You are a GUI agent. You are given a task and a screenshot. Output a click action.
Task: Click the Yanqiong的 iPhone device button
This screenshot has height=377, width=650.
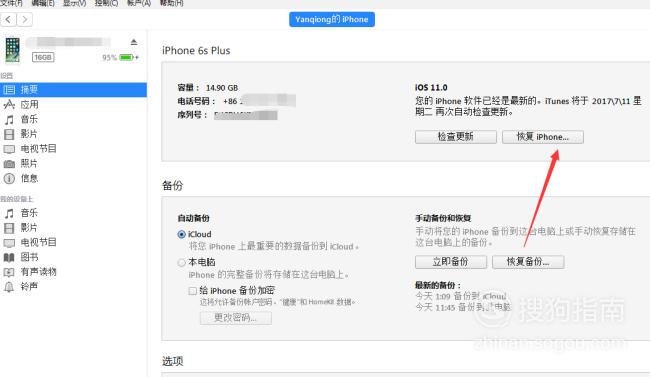click(x=332, y=19)
